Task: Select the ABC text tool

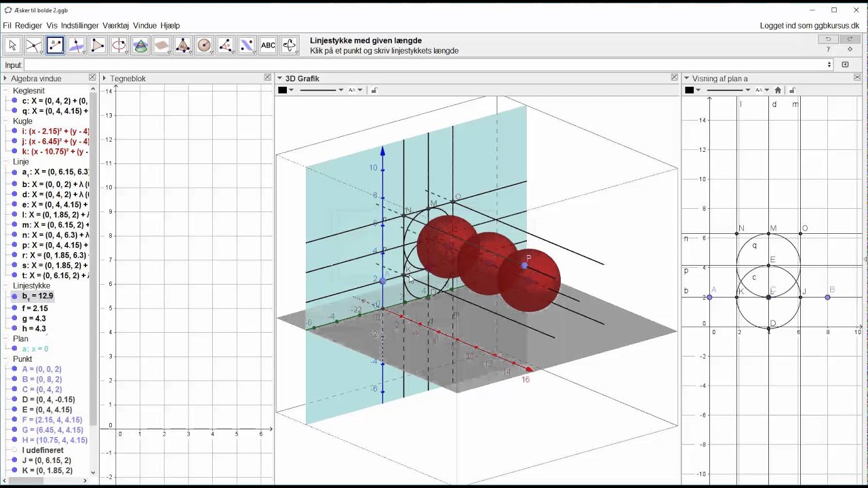Action: [269, 45]
